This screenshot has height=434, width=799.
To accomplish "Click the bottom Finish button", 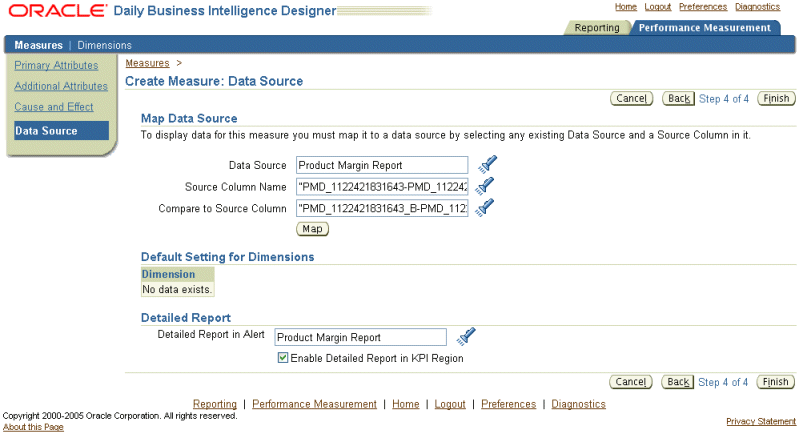I will pos(775,382).
